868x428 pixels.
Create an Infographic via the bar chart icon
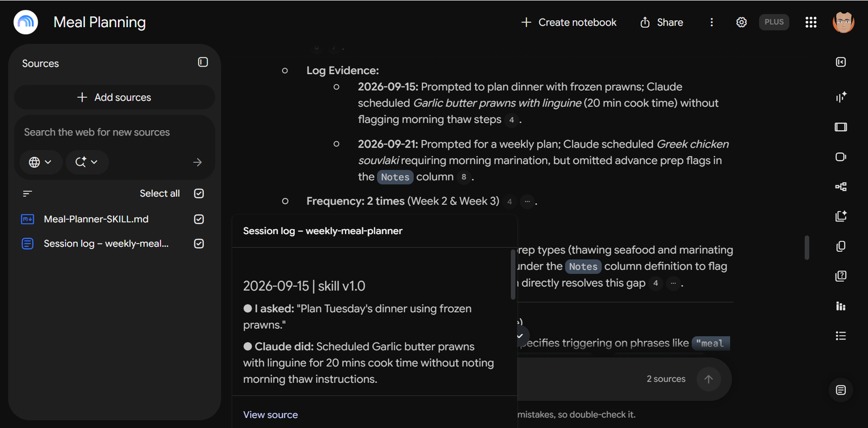841,306
